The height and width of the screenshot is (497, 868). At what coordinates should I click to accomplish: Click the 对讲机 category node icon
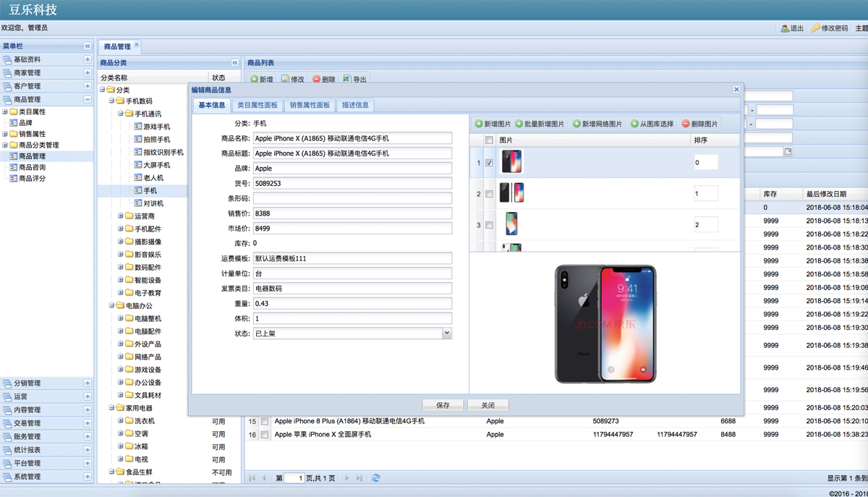click(138, 203)
